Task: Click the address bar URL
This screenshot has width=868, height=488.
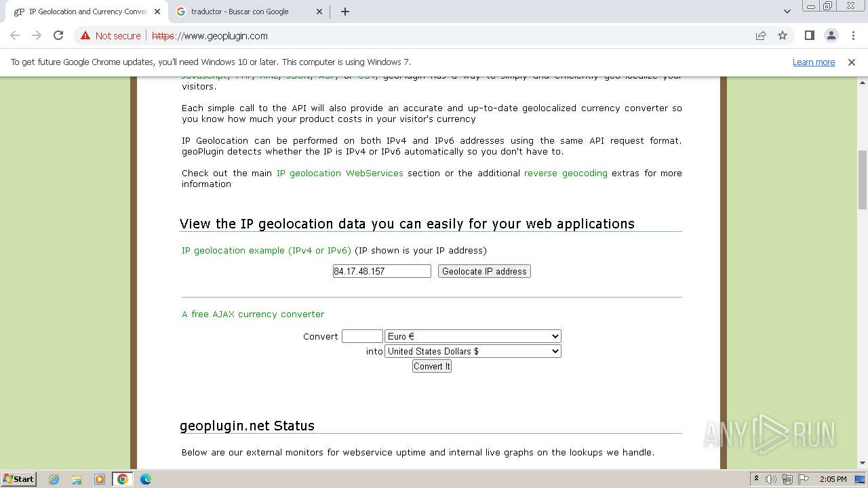Action: [x=210, y=36]
